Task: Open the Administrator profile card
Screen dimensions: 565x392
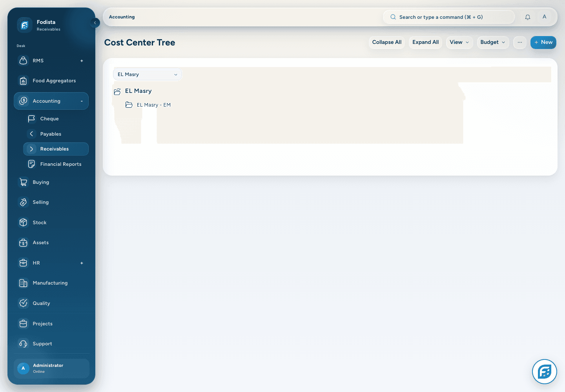Action: click(x=51, y=368)
